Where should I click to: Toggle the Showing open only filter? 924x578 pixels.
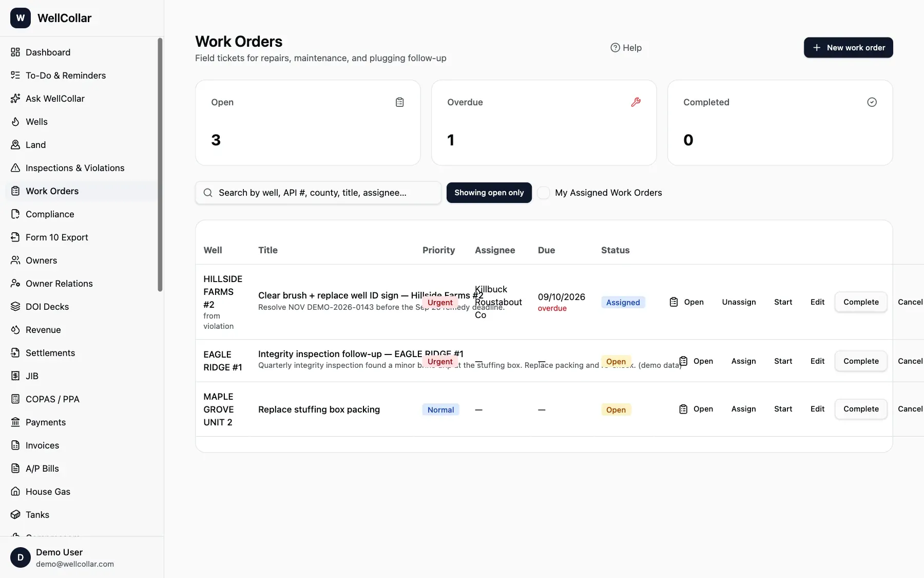click(489, 193)
